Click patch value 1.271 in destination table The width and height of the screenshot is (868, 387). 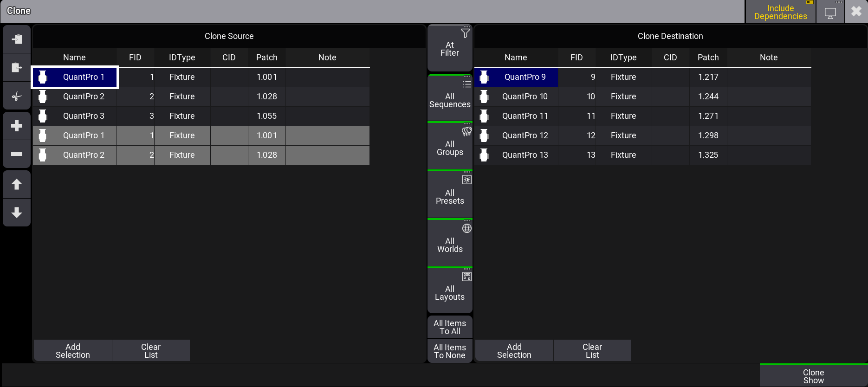click(708, 116)
